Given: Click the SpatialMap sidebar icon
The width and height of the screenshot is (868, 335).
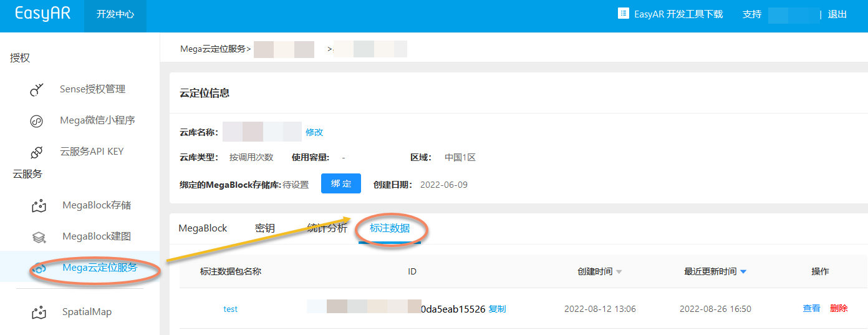Looking at the screenshot, I should 39,312.
